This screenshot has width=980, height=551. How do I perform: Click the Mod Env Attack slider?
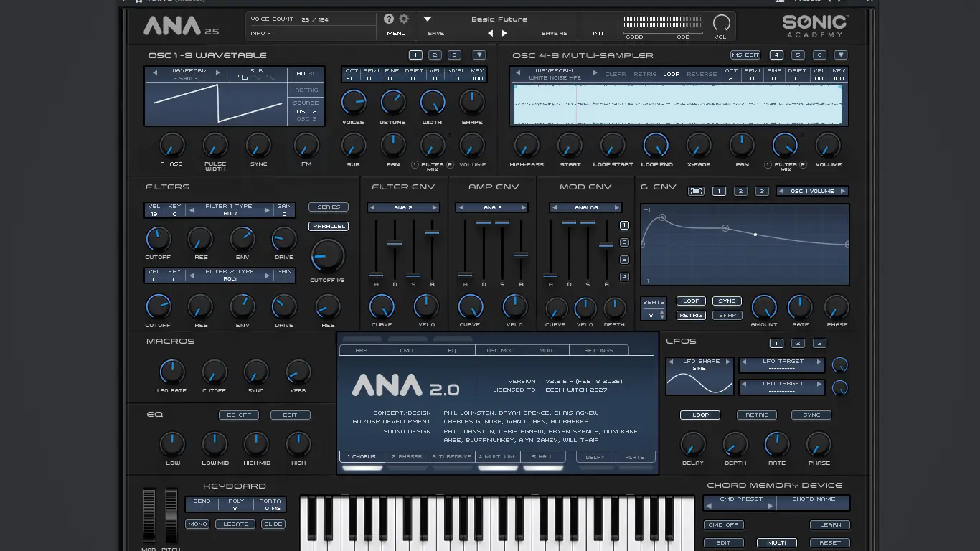click(550, 275)
